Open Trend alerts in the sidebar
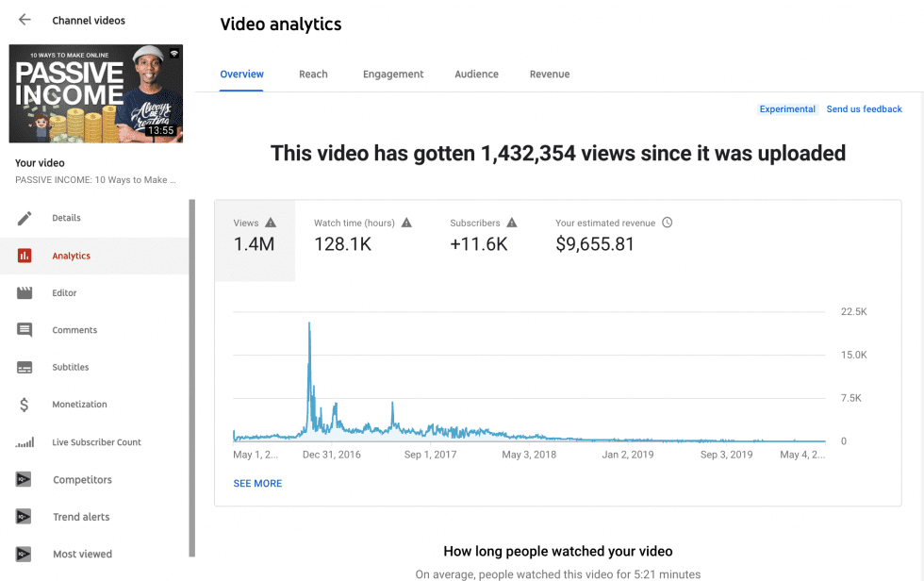 tap(26, 516)
